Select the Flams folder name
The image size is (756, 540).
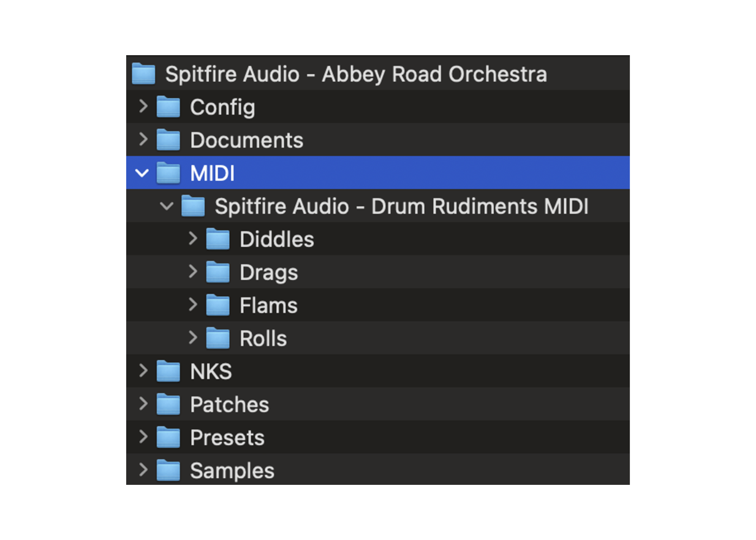pyautogui.click(x=268, y=306)
